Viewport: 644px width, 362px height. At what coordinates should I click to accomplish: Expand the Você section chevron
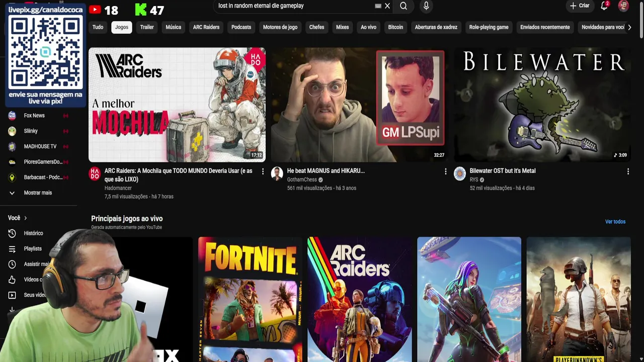[x=25, y=218]
